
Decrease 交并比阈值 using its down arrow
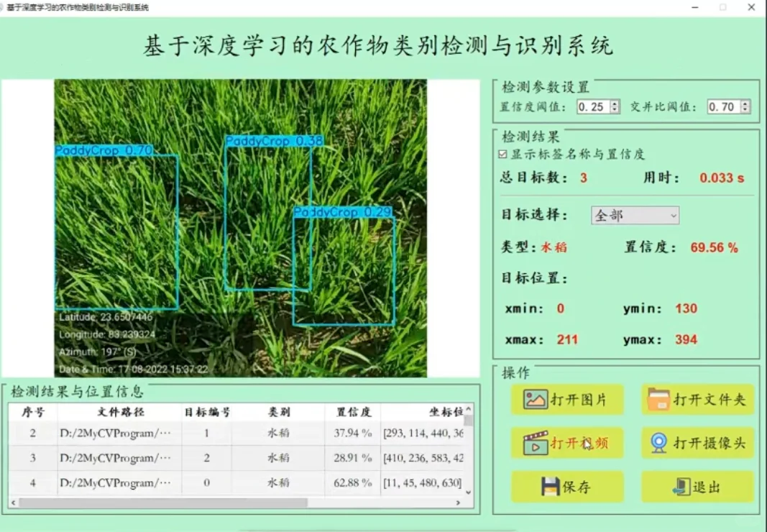744,109
